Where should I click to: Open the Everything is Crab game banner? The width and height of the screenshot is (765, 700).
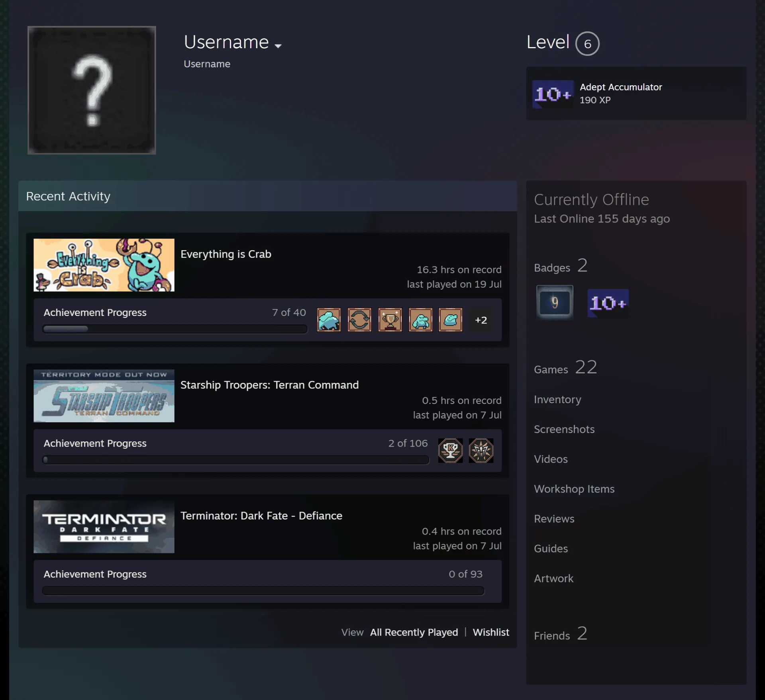(x=104, y=265)
